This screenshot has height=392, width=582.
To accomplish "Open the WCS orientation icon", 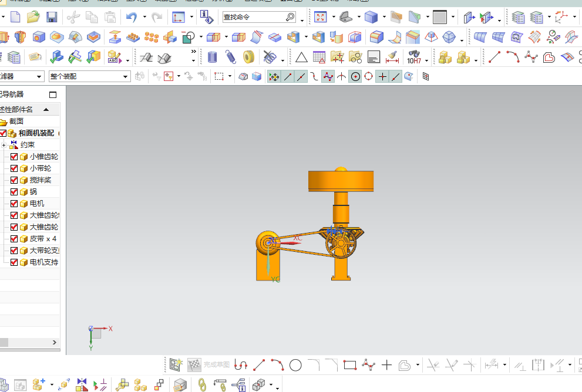I will pos(561,17).
